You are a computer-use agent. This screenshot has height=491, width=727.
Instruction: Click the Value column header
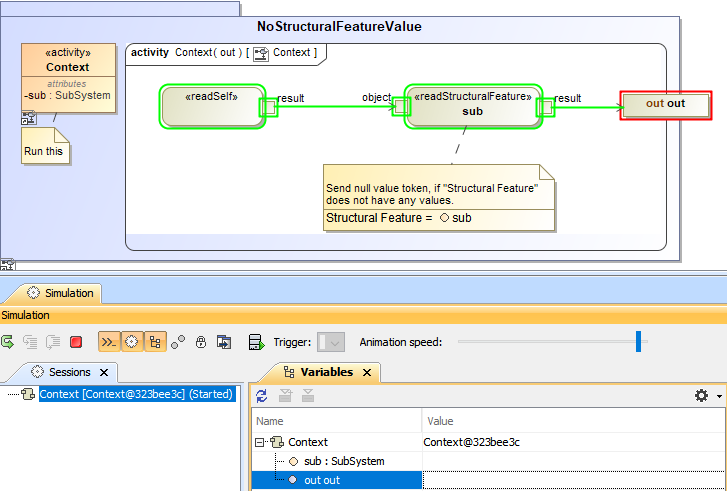tap(574, 421)
